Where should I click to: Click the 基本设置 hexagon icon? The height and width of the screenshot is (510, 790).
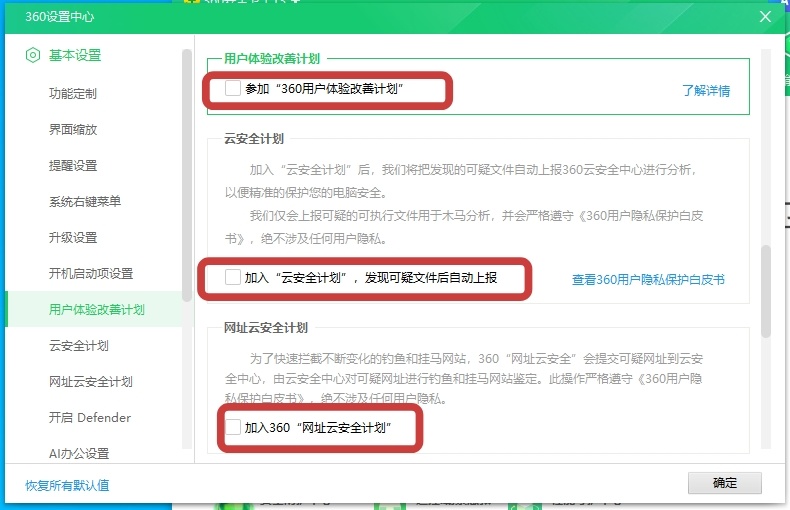33,55
